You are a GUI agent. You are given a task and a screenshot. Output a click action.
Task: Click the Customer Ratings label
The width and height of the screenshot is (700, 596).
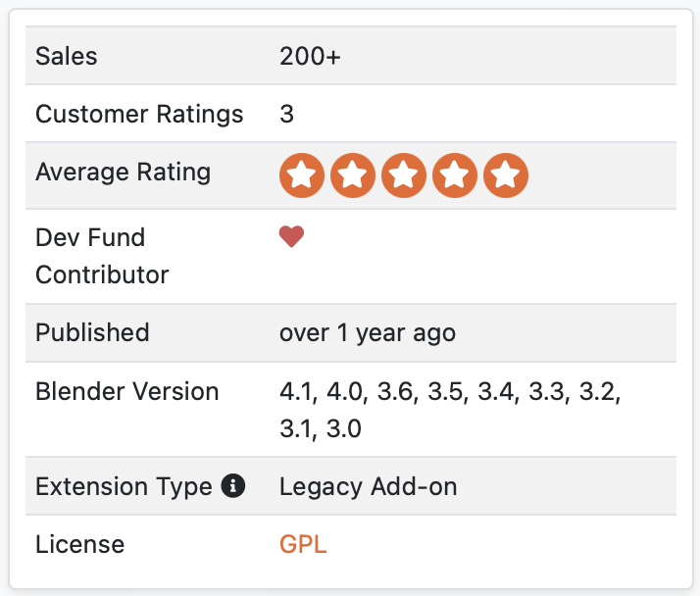(x=139, y=114)
